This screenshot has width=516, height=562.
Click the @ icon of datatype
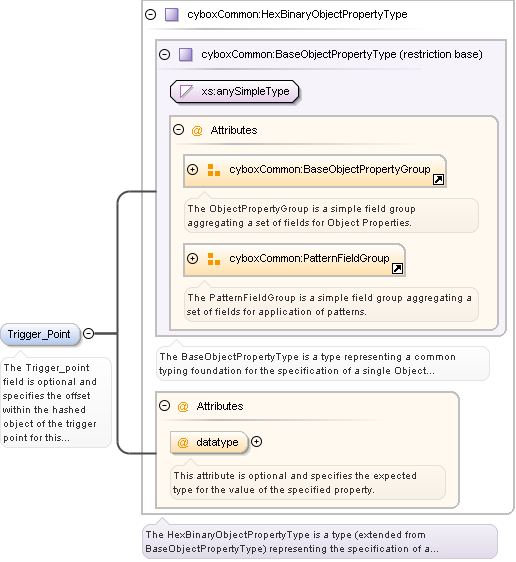(x=183, y=443)
